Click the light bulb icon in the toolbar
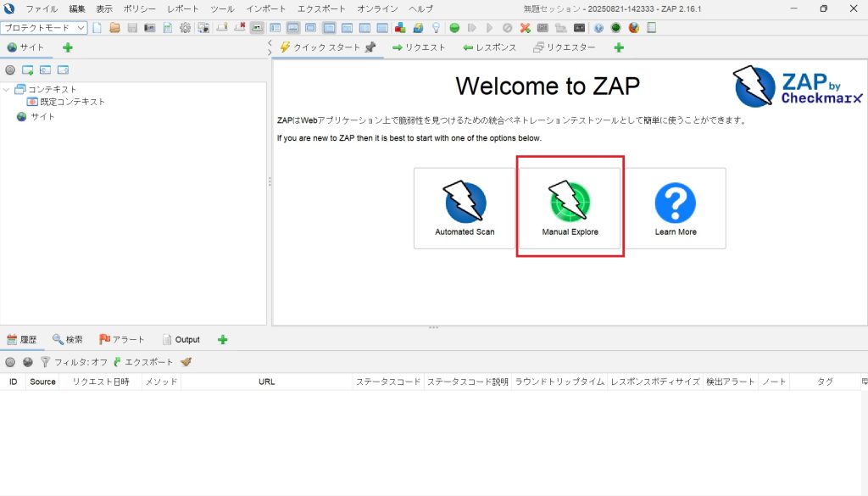The width and height of the screenshot is (868, 496). 437,28
